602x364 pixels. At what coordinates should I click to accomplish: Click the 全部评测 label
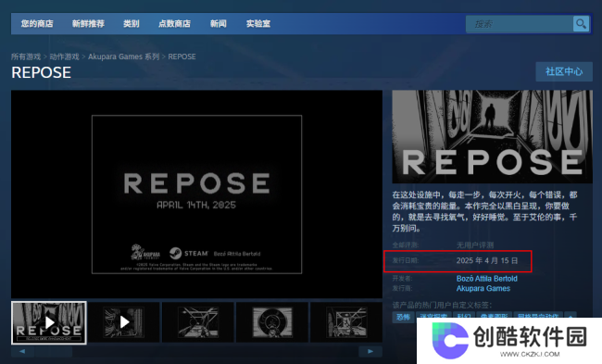[405, 245]
